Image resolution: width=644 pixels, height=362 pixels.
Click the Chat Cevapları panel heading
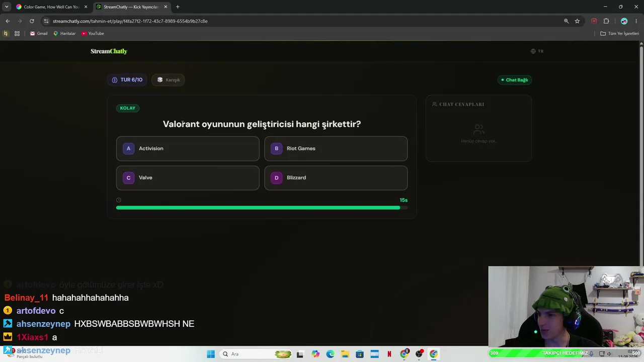[x=458, y=104]
